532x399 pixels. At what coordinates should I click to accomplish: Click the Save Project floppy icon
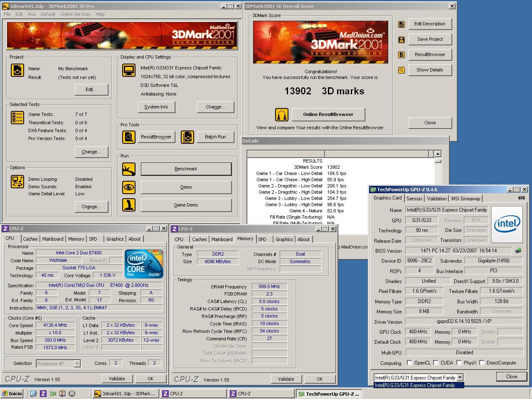pos(401,40)
